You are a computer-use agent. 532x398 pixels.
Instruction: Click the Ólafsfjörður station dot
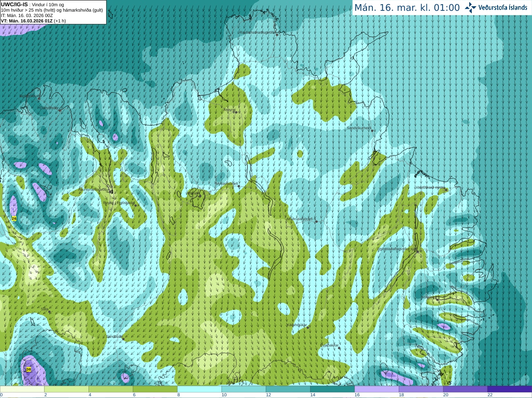click(60, 111)
